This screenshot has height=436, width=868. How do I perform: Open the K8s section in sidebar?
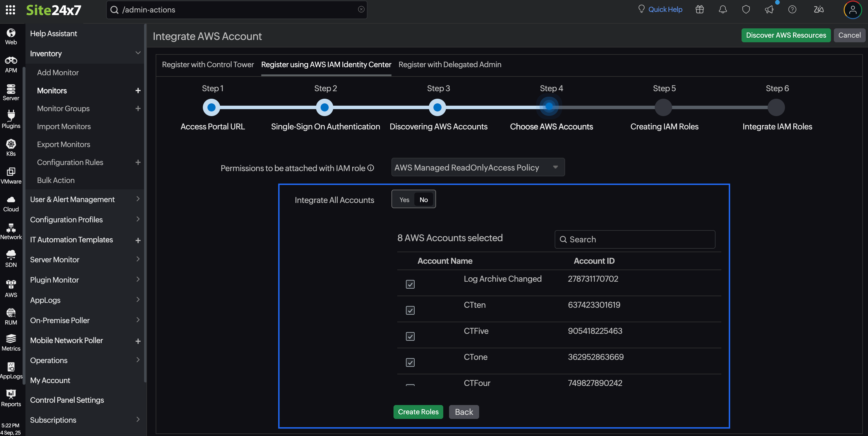click(11, 148)
